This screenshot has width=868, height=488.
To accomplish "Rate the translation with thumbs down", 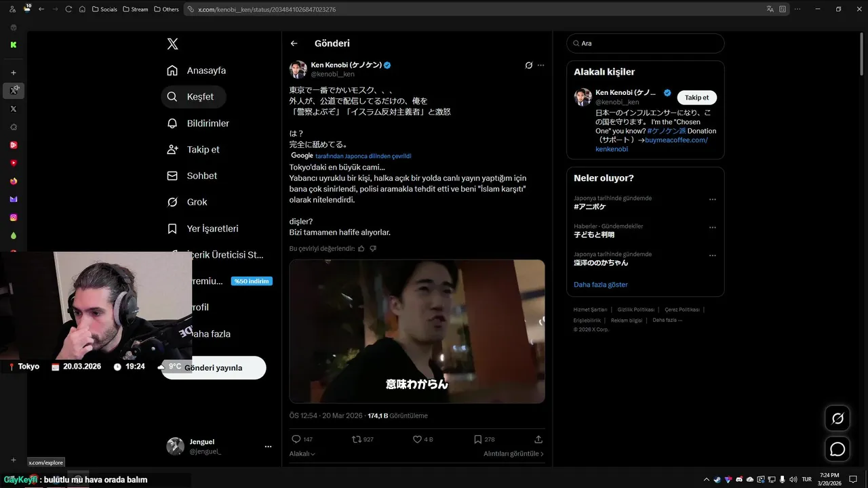I will pos(373,249).
